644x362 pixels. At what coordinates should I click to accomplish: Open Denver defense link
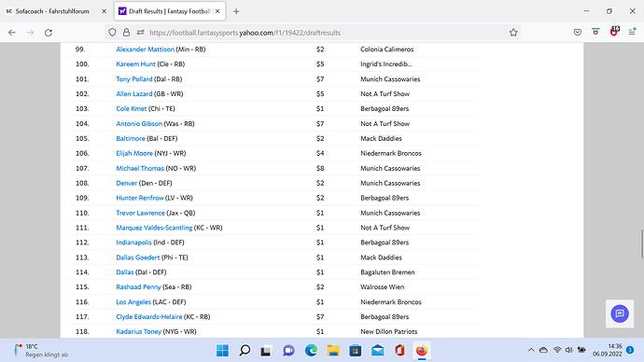(127, 183)
